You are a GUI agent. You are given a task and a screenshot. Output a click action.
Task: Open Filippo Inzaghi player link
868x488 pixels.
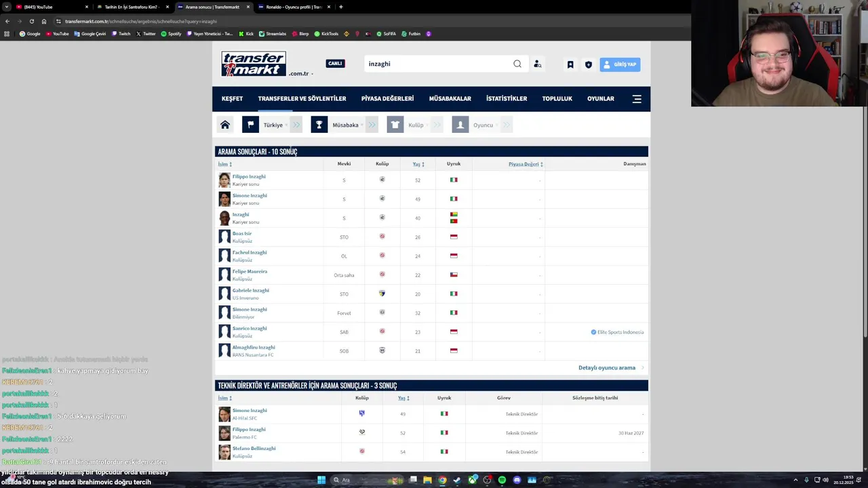(x=249, y=176)
